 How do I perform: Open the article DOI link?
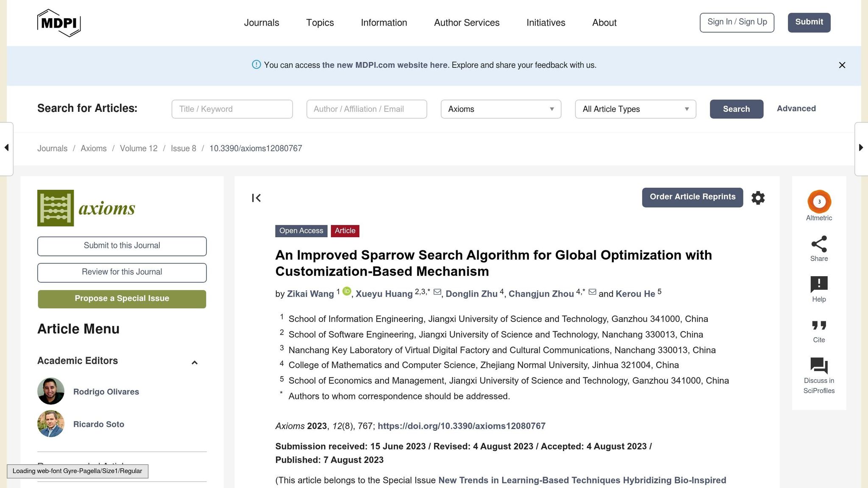pyautogui.click(x=462, y=426)
